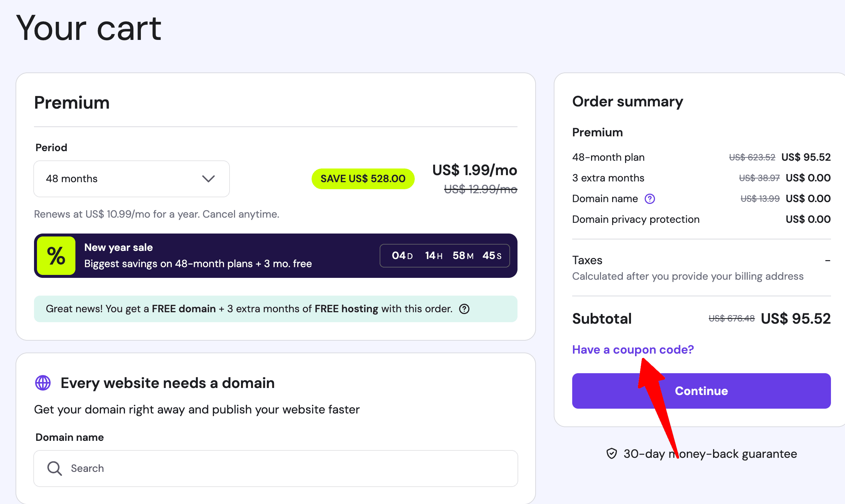Click the sale countdown timer

(445, 255)
